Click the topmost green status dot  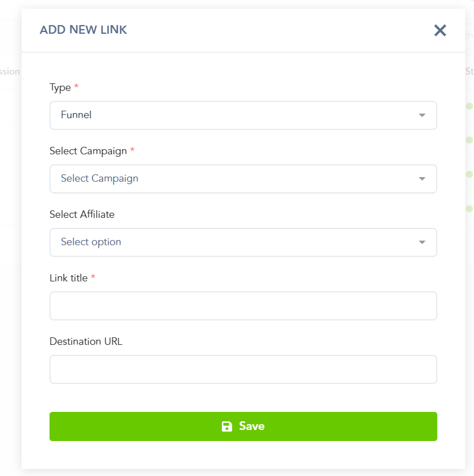tap(469, 106)
